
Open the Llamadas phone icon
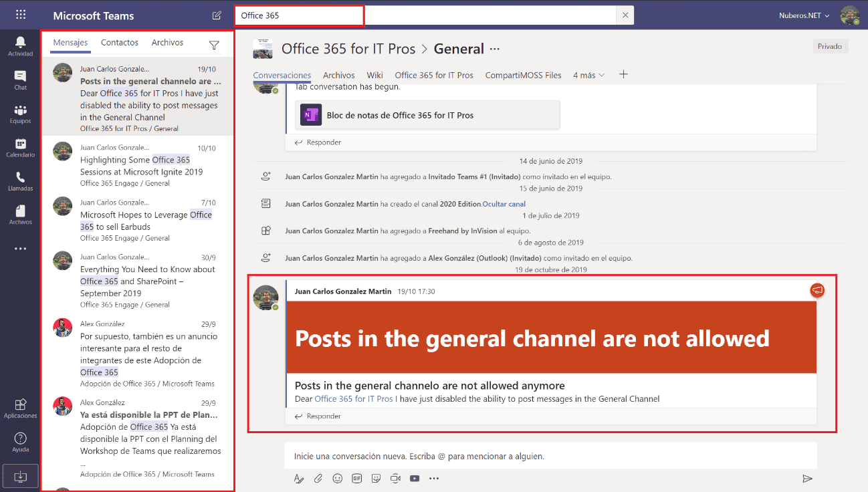(20, 181)
